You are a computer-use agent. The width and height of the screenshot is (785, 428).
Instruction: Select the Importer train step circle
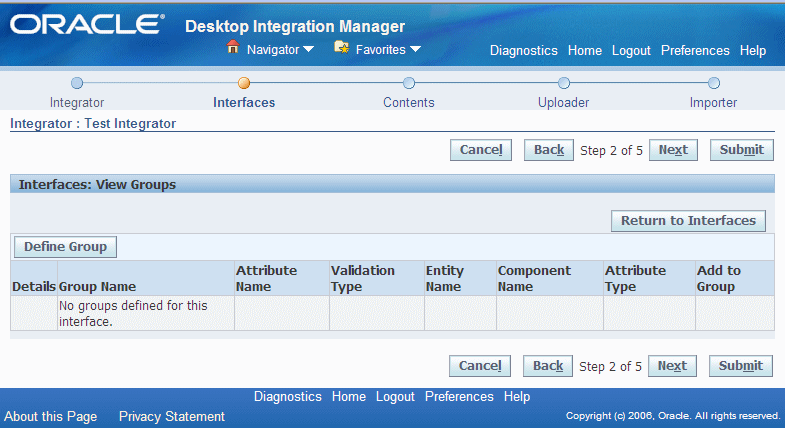point(713,83)
